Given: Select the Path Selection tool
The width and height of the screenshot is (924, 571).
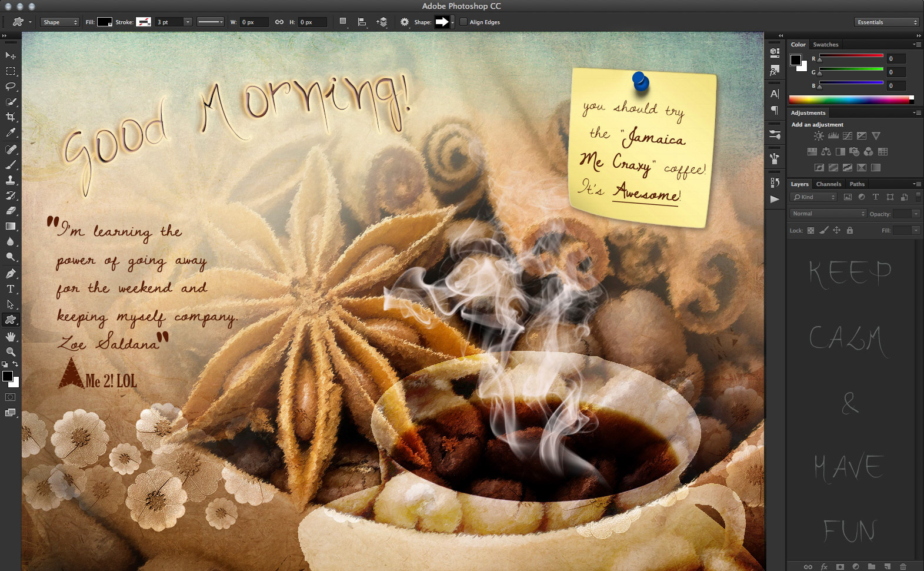Looking at the screenshot, I should point(11,304).
